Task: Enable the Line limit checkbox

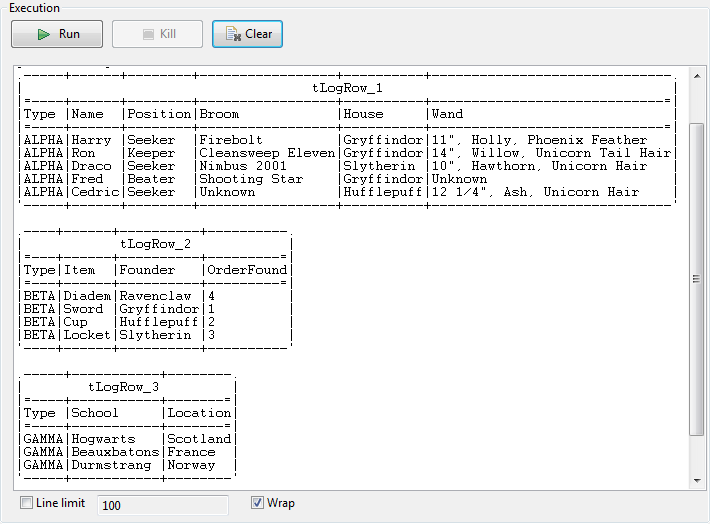Action: pyautogui.click(x=27, y=503)
